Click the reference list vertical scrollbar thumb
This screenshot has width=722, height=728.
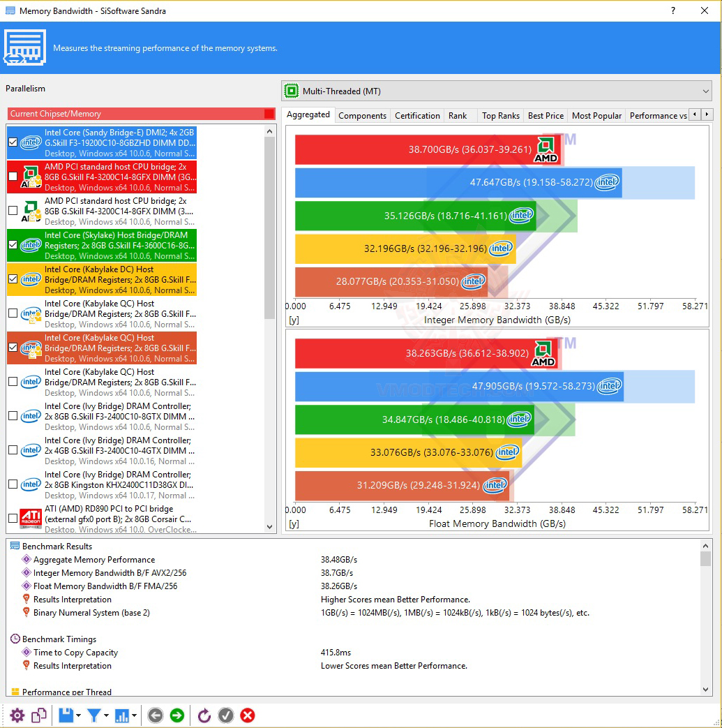coord(269,228)
